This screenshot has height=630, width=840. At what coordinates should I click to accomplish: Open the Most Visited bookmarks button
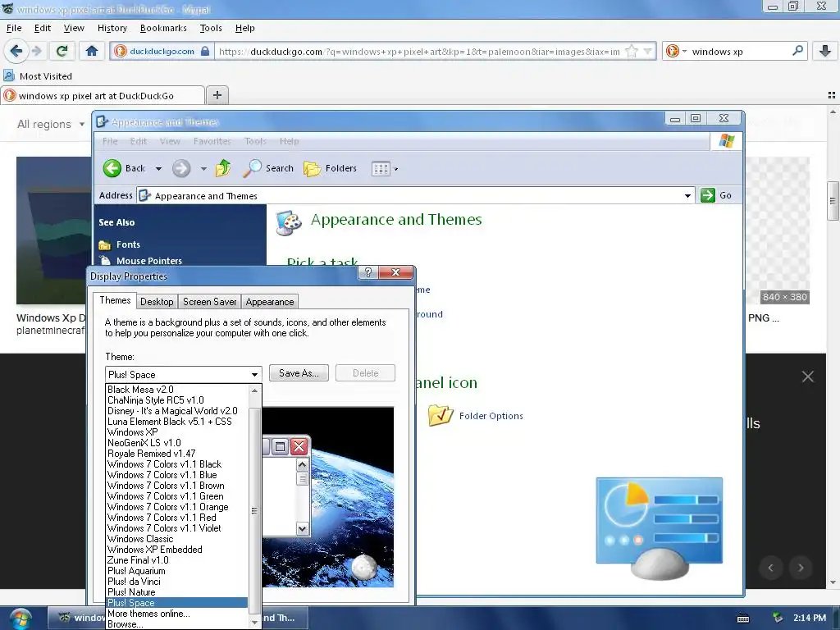coord(38,76)
